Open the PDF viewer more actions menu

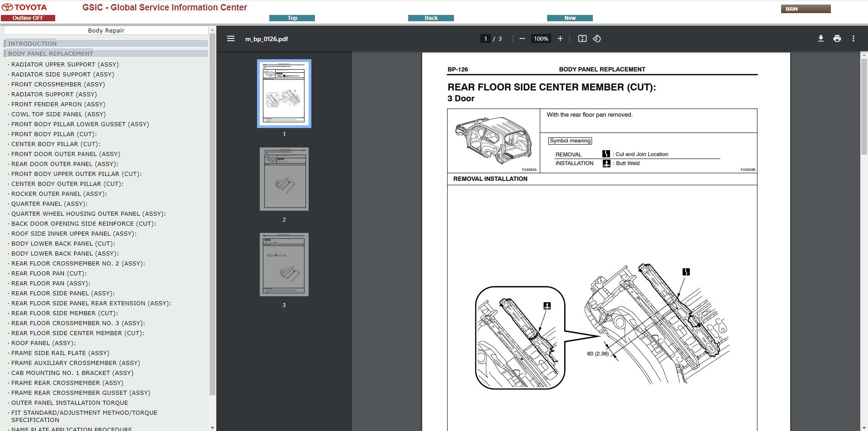(x=854, y=39)
